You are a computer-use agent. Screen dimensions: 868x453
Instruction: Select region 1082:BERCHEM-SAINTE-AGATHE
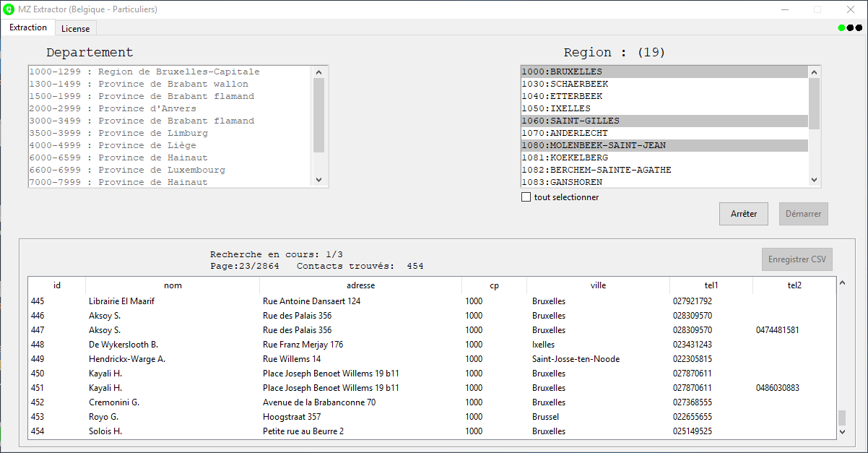click(664, 170)
